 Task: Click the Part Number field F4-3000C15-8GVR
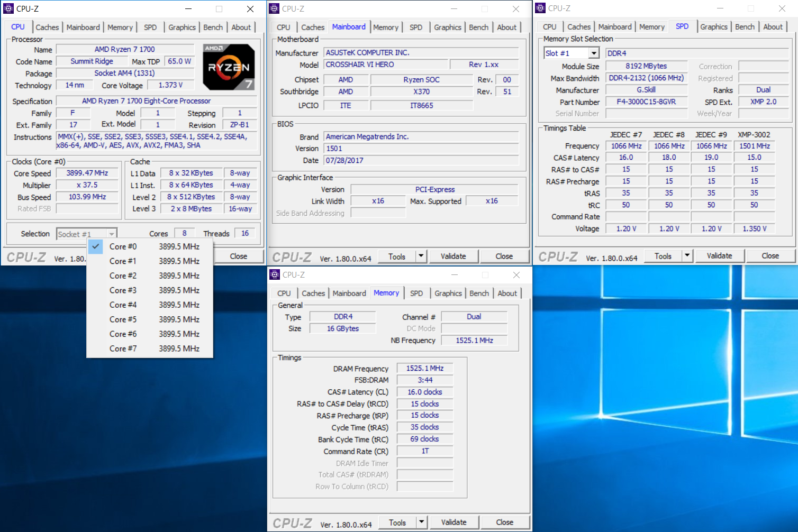click(x=646, y=102)
